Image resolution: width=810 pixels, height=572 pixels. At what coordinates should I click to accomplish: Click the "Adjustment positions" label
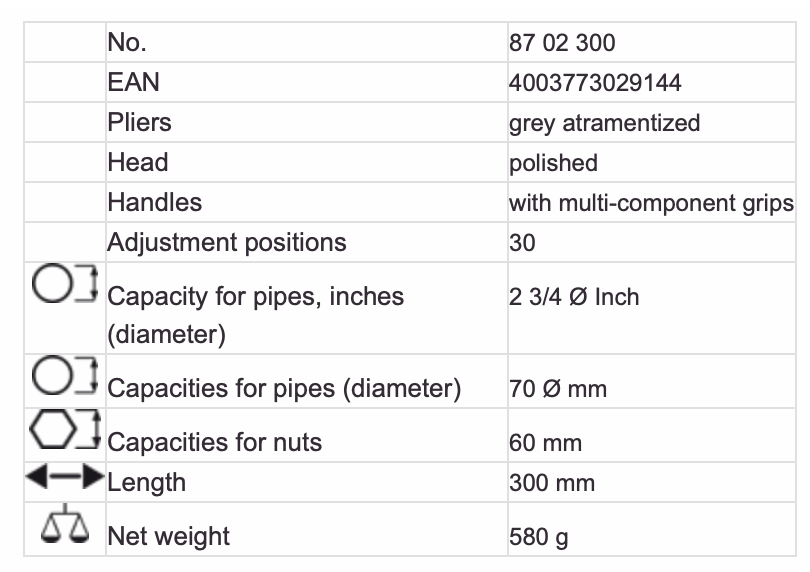point(227,242)
